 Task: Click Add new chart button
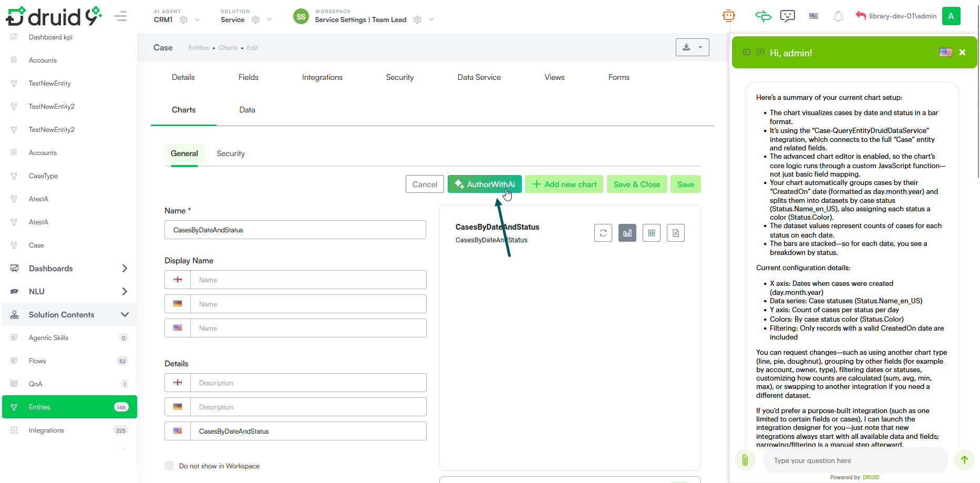coord(564,184)
